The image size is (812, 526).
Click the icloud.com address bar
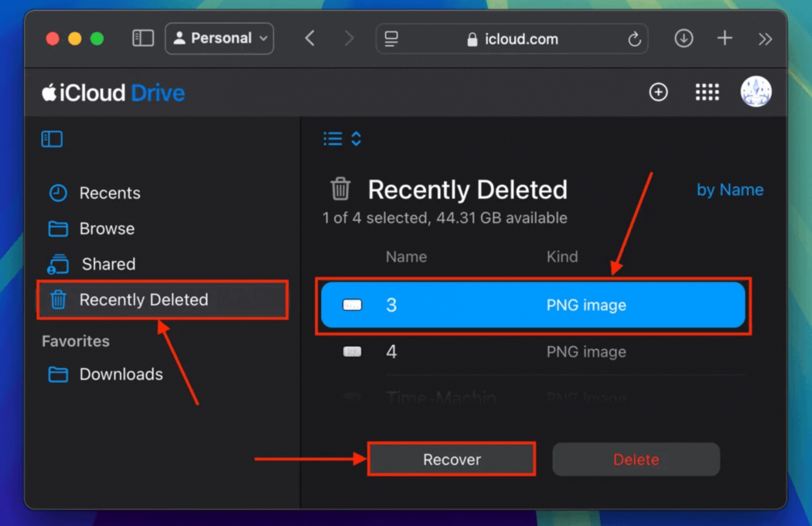point(523,39)
